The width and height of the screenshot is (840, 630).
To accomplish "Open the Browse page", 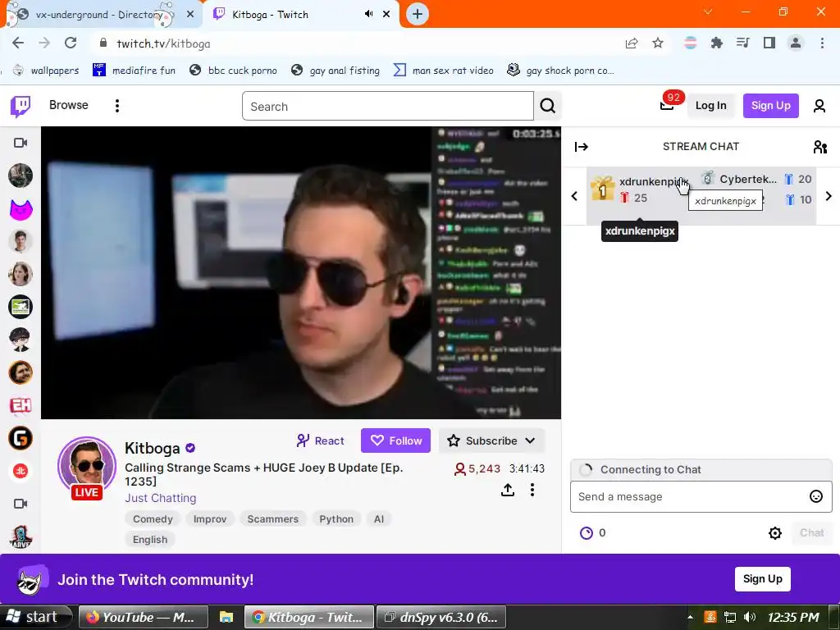I will pyautogui.click(x=69, y=105).
